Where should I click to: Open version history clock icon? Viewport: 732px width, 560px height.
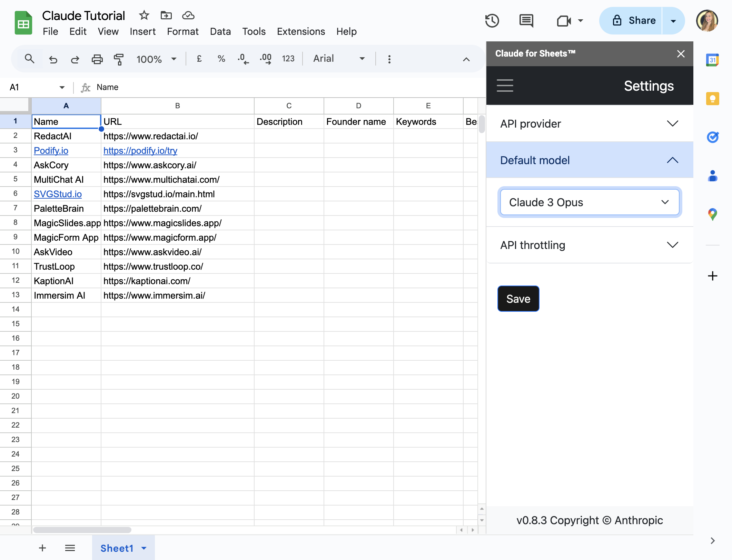(492, 21)
